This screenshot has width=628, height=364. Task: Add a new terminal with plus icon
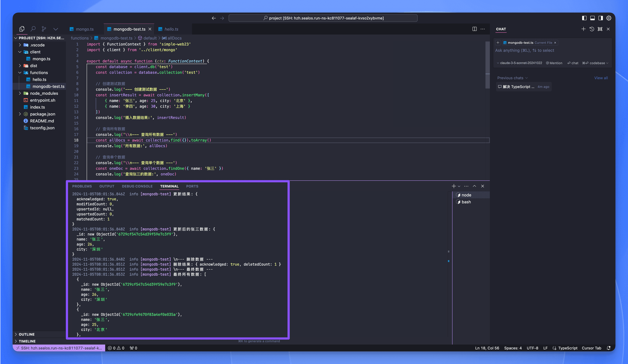454,186
